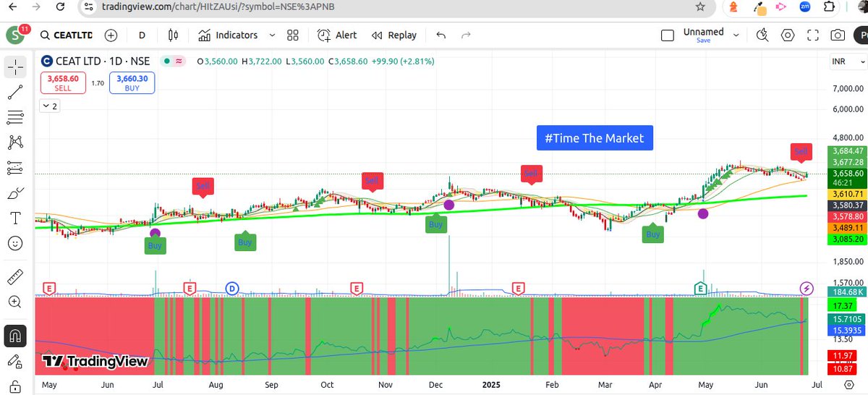868x395 pixels.
Task: Select the brush drawing tool
Action: pyautogui.click(x=15, y=193)
